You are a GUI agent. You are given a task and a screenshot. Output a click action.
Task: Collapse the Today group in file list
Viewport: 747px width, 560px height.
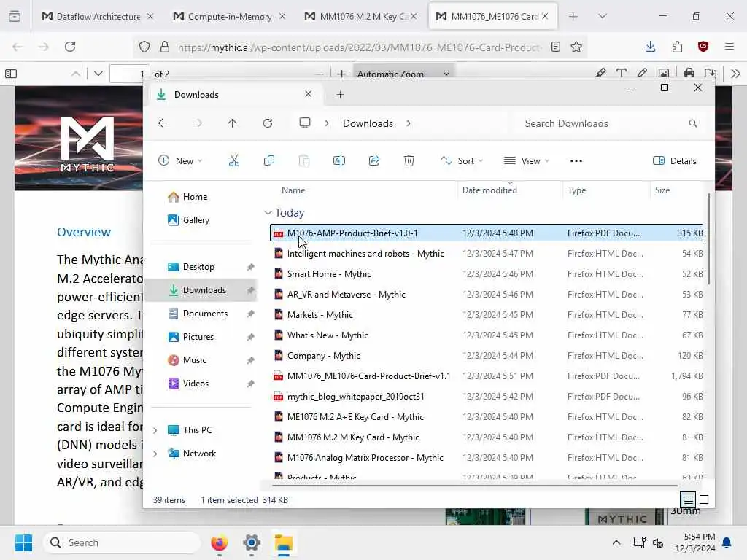point(268,213)
